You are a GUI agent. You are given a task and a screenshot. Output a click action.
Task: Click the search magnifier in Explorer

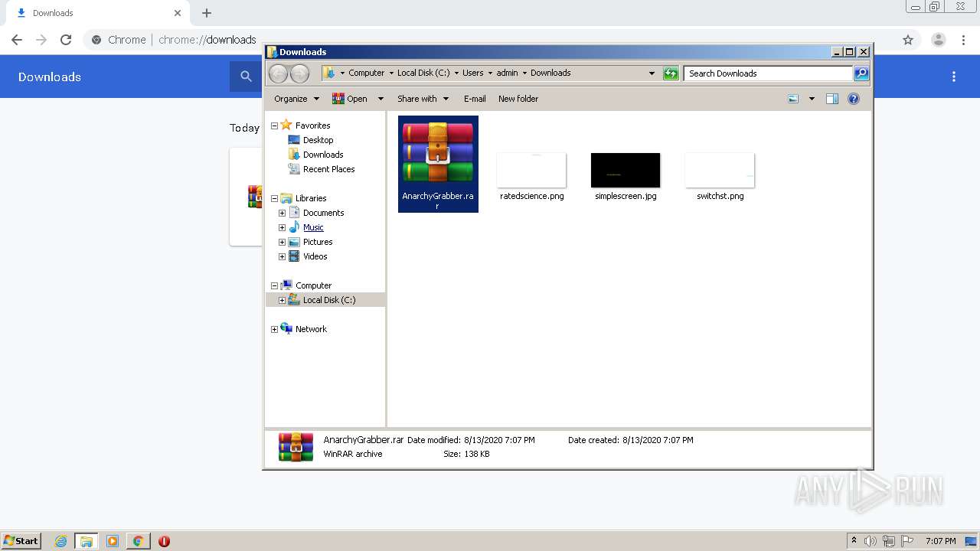(x=861, y=73)
